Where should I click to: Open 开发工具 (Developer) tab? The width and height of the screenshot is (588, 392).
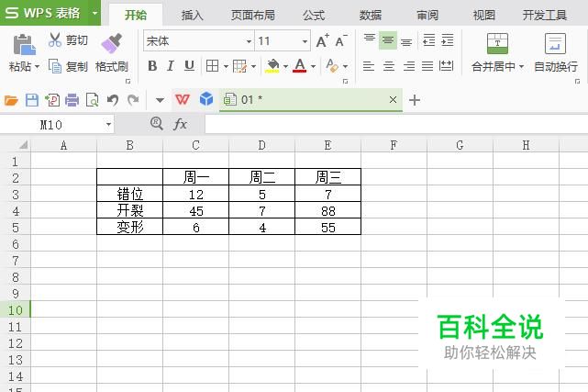coord(545,15)
